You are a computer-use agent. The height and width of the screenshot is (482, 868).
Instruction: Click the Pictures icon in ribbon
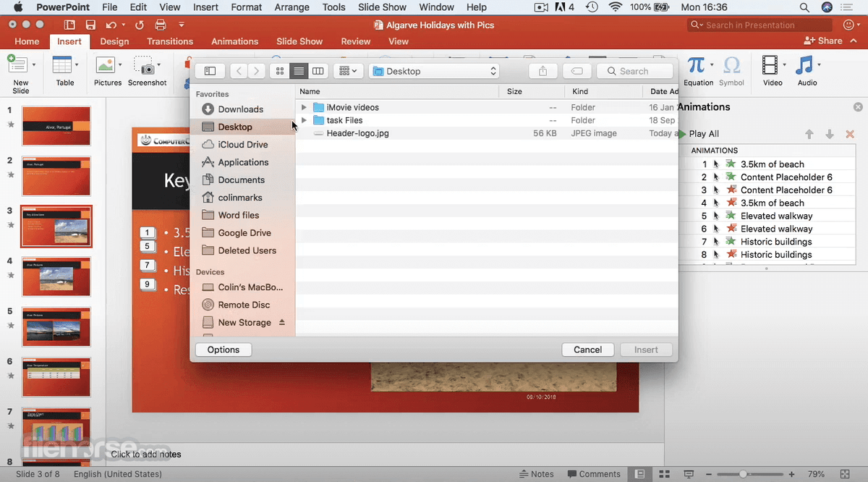[105, 66]
